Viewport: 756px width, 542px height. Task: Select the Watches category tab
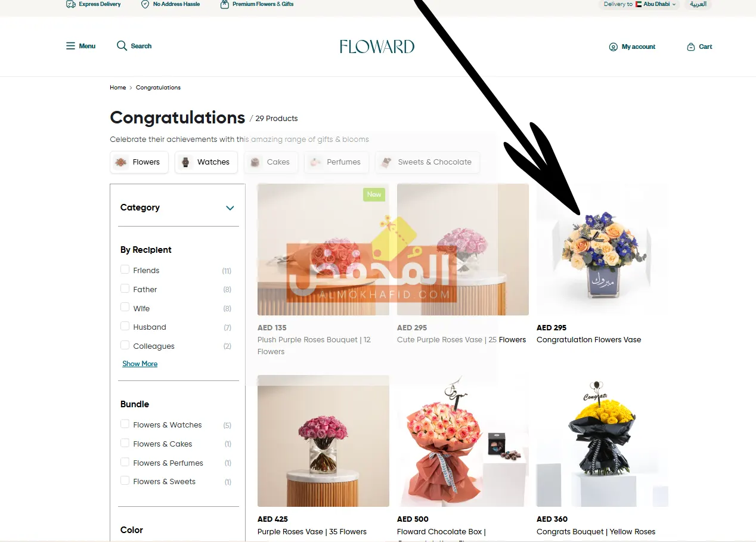[206, 162]
